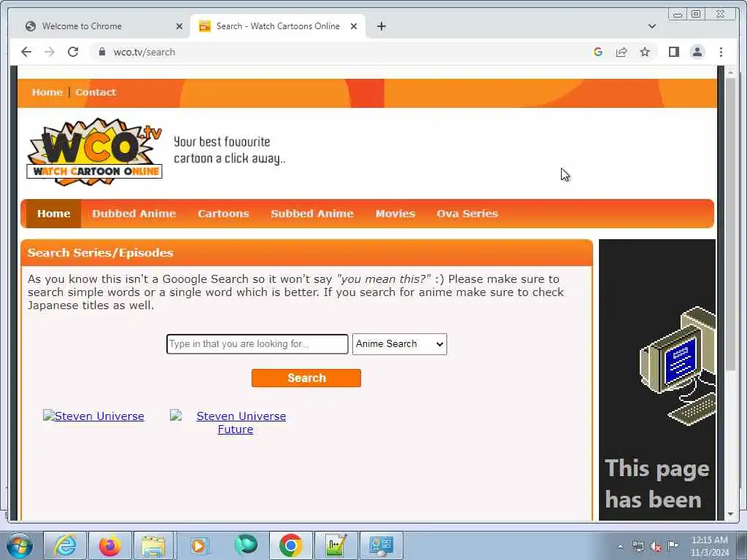Viewport: 747px width, 560px height.
Task: Click the orange Search button
Action: coord(306,378)
